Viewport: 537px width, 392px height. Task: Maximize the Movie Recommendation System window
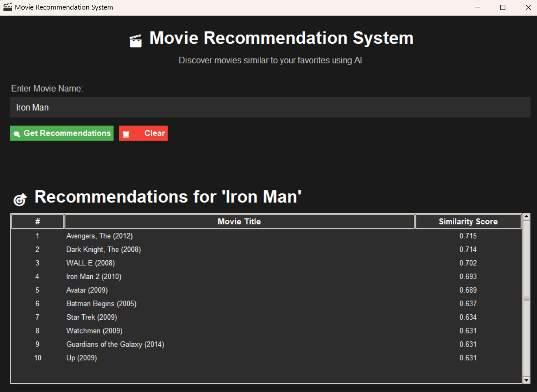tap(503, 7)
